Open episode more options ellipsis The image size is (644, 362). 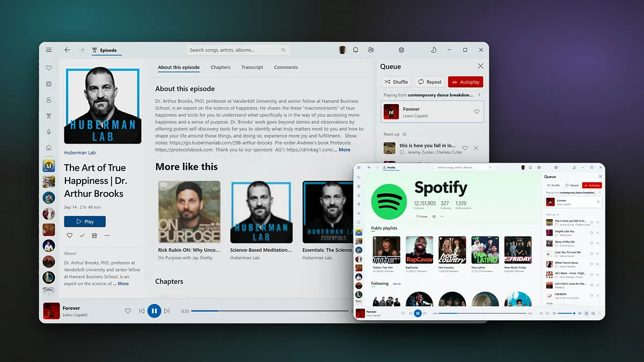point(107,235)
